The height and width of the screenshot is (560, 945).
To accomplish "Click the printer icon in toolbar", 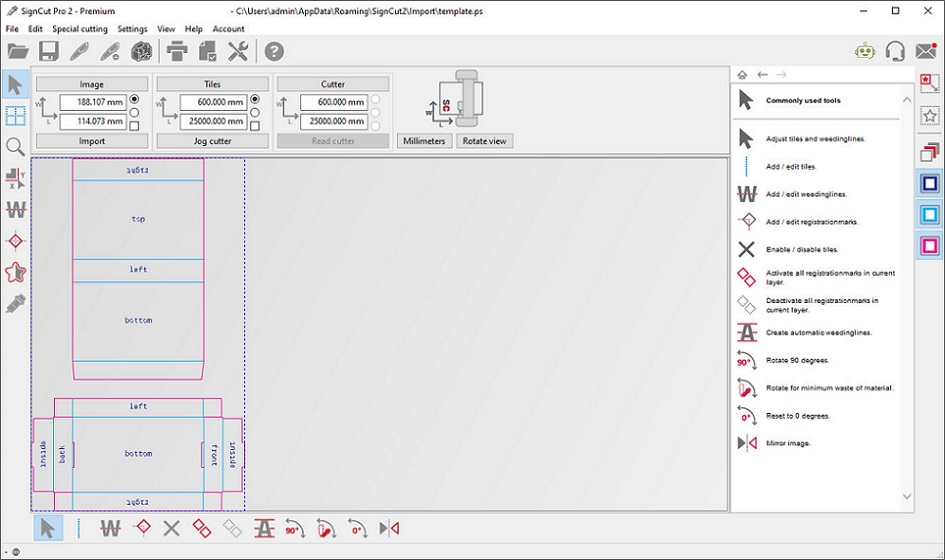I will 177,51.
